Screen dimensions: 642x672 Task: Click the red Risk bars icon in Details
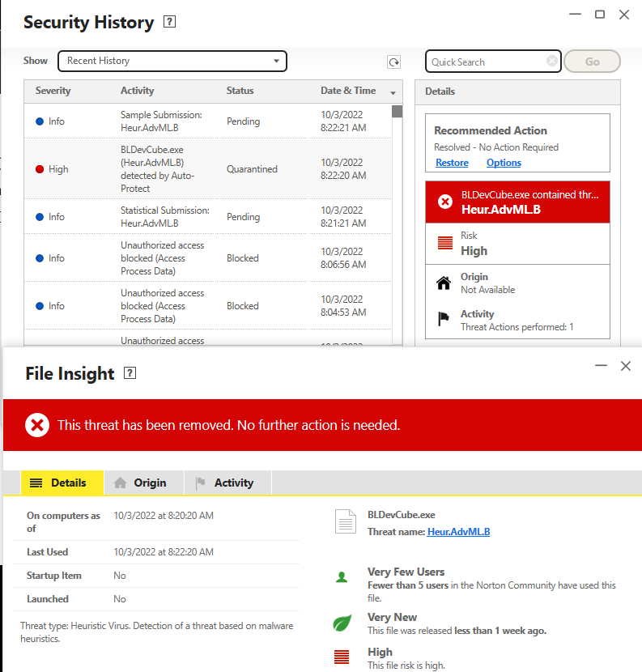point(445,243)
